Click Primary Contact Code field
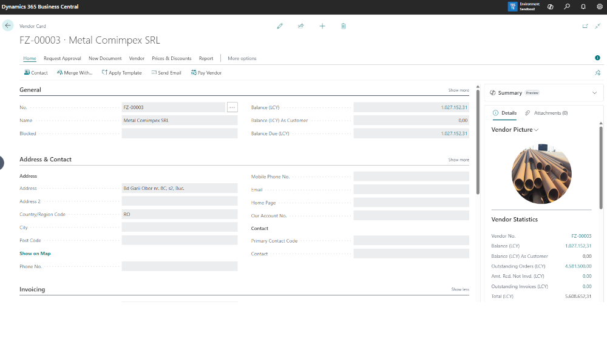 click(411, 241)
